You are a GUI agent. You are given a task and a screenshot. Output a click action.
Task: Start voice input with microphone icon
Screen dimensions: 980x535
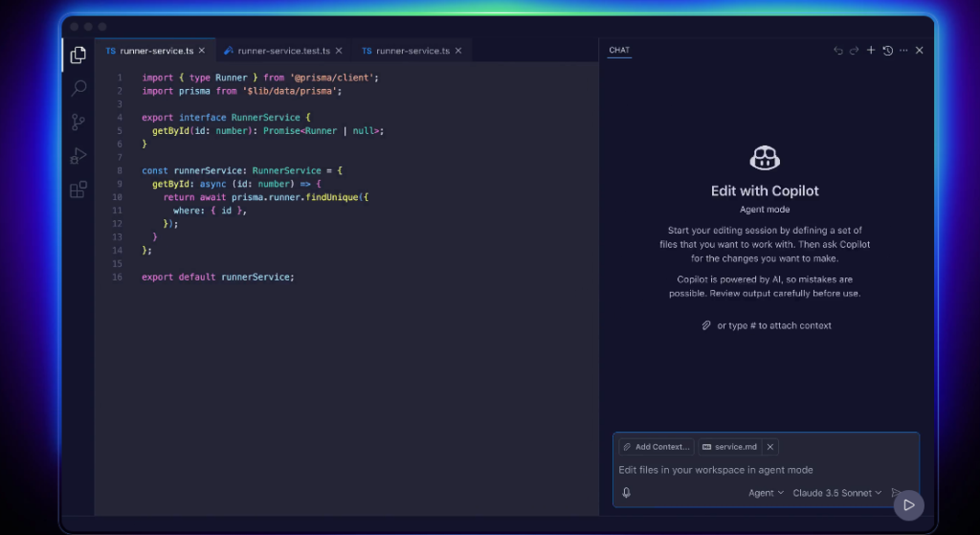coord(626,493)
